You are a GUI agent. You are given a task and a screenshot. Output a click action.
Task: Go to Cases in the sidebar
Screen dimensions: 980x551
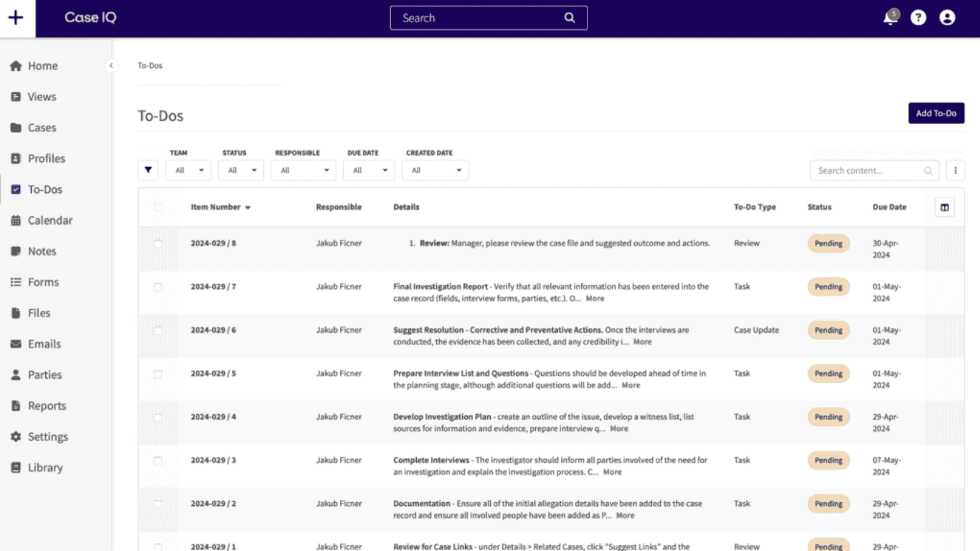coord(42,128)
